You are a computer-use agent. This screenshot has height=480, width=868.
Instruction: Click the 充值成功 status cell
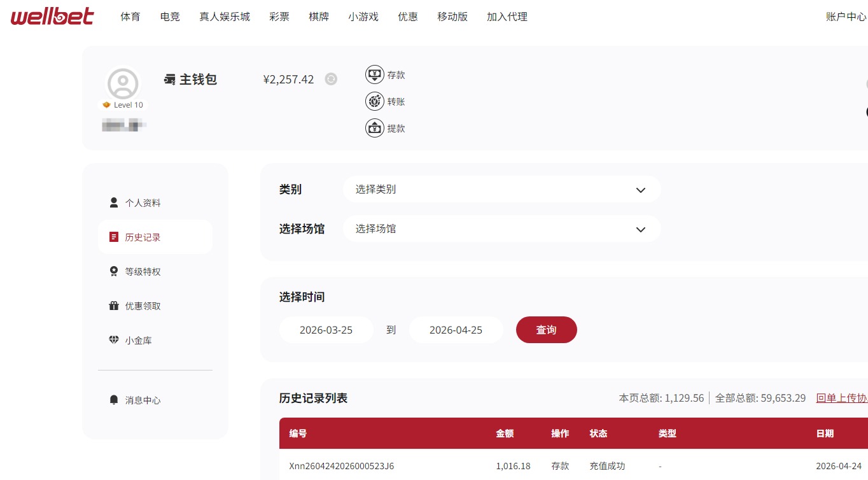point(608,466)
